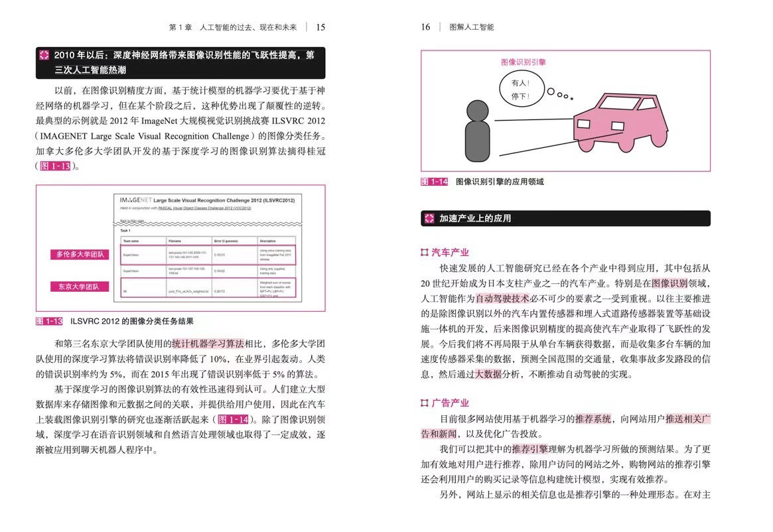The image size is (773, 532).
Task: Click the caption text ILSVRC 2012 的图像分类任务结果
Action: click(131, 322)
